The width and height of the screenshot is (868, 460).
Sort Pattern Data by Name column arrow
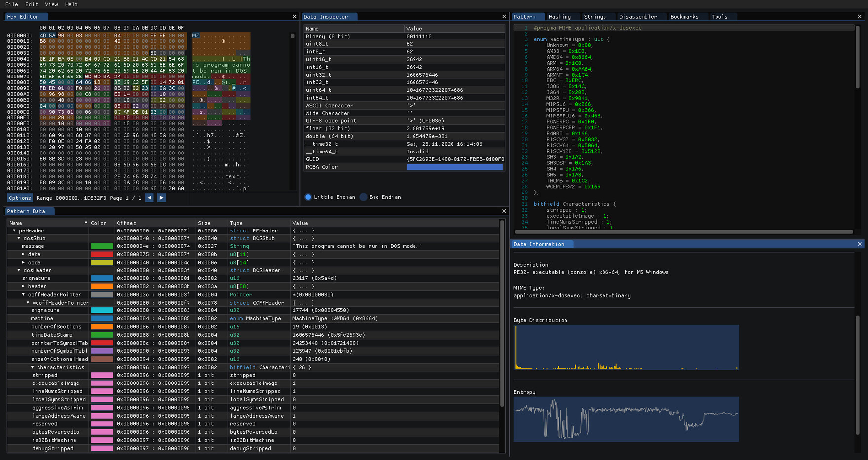86,223
